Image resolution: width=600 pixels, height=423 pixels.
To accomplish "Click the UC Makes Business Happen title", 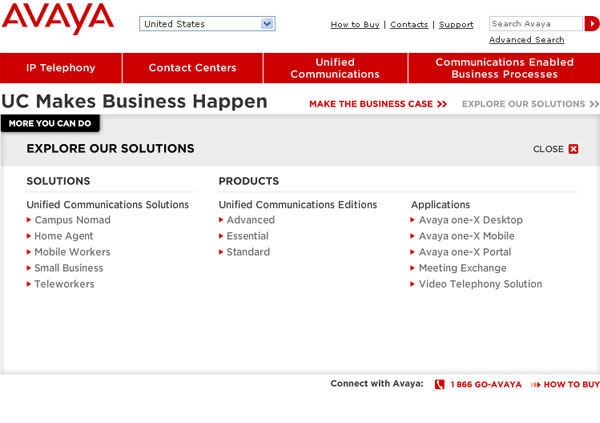I will tap(134, 101).
